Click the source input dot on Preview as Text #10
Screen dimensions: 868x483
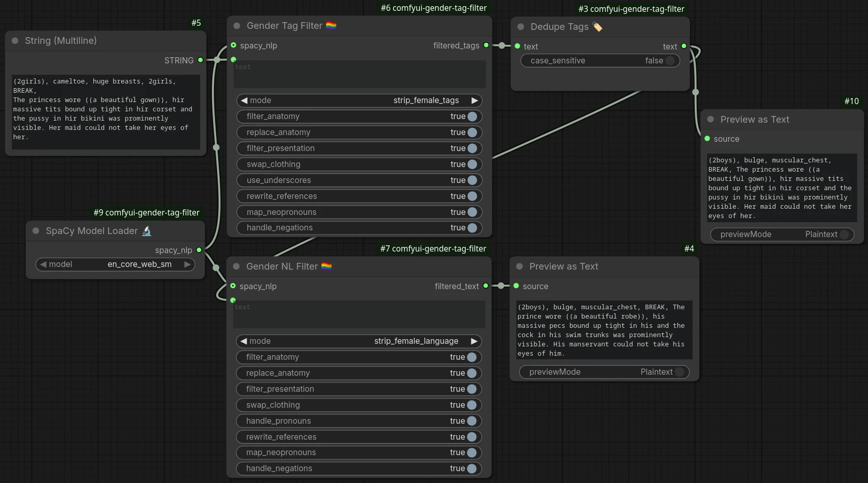(707, 139)
